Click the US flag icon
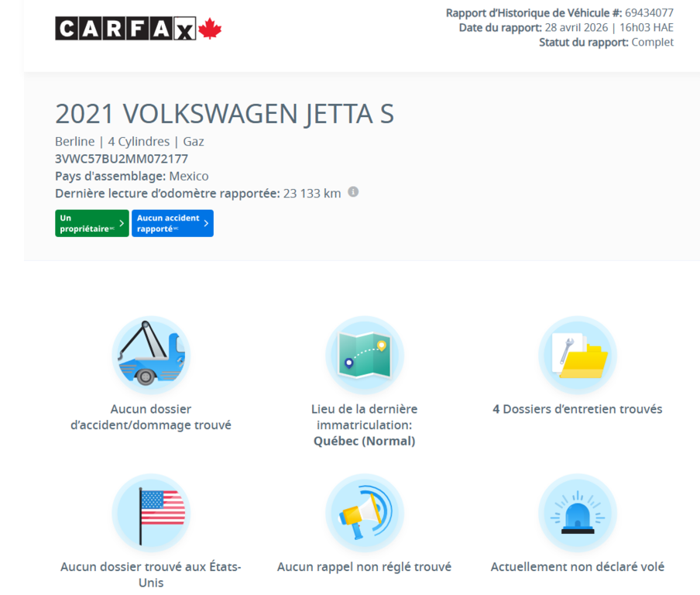Screen dimensions: 700x595 coord(151,513)
